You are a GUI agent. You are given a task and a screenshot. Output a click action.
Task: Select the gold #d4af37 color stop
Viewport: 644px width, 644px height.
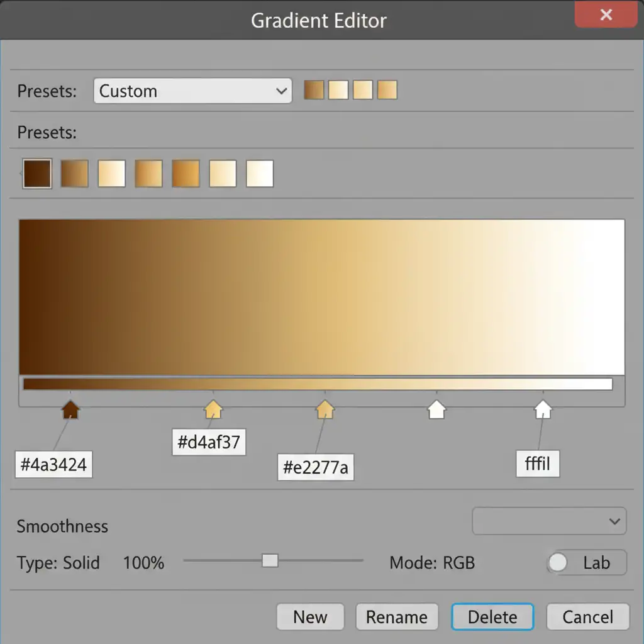click(213, 410)
